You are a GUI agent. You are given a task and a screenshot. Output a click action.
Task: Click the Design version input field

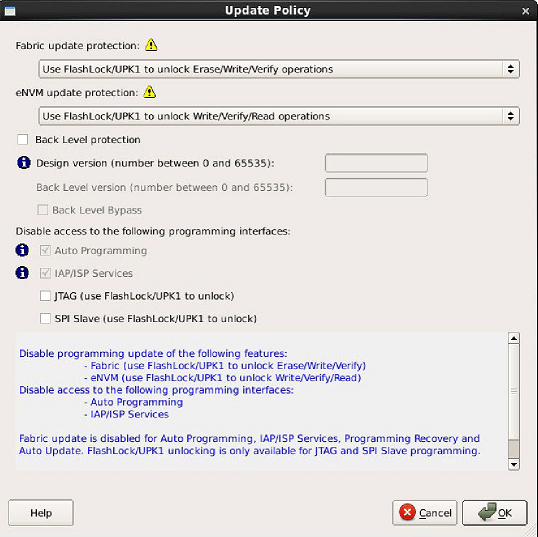[x=376, y=163]
